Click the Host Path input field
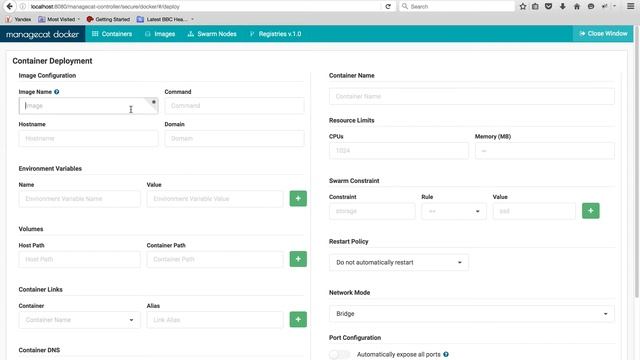 [x=80, y=259]
